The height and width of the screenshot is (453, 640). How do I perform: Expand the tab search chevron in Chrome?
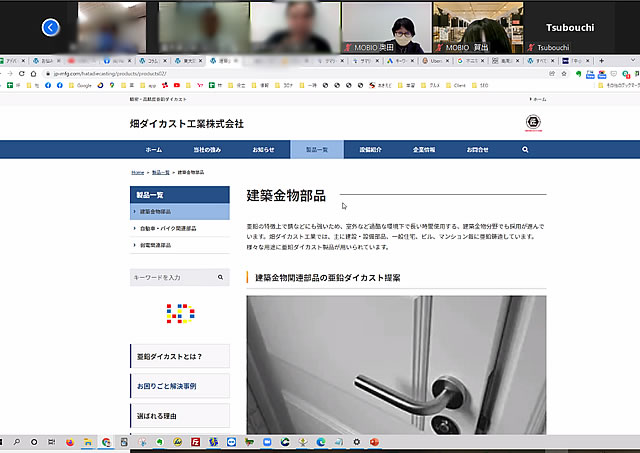tap(633, 60)
